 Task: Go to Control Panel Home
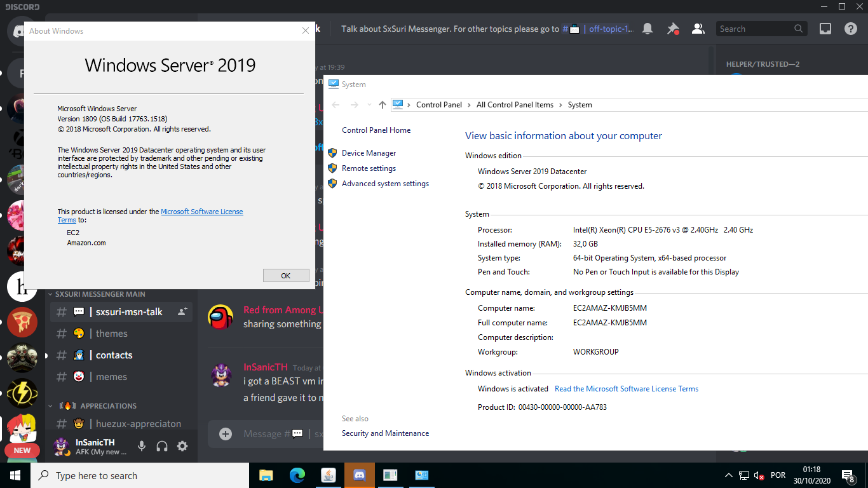pos(376,130)
